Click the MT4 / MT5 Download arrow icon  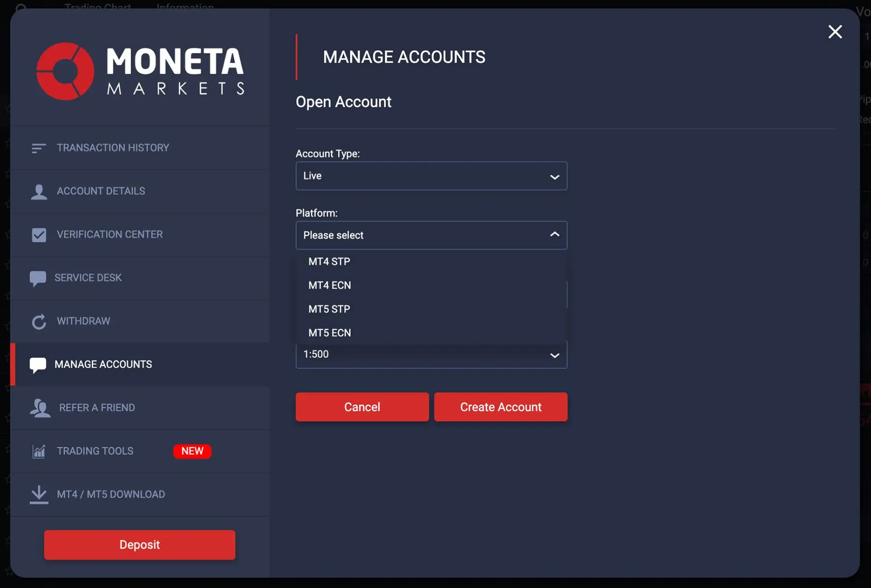[x=39, y=495]
